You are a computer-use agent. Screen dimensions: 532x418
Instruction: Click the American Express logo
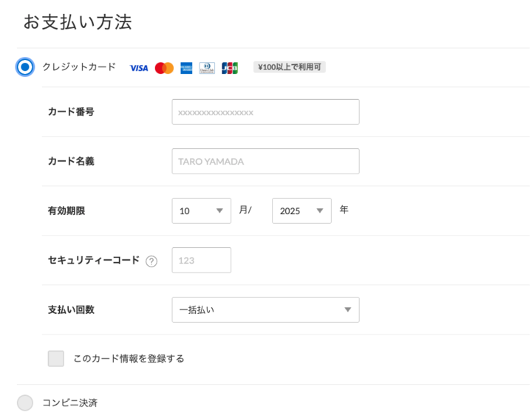(x=186, y=68)
